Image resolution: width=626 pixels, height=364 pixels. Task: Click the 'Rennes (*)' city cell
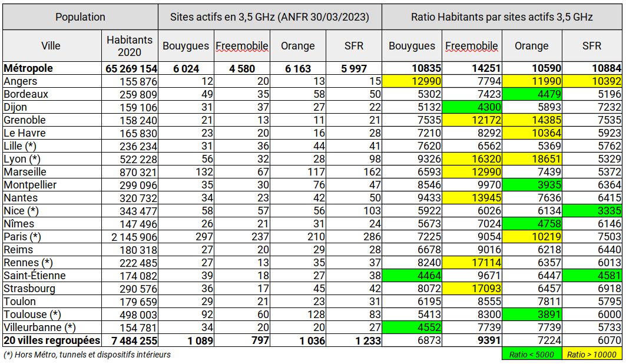point(52,263)
